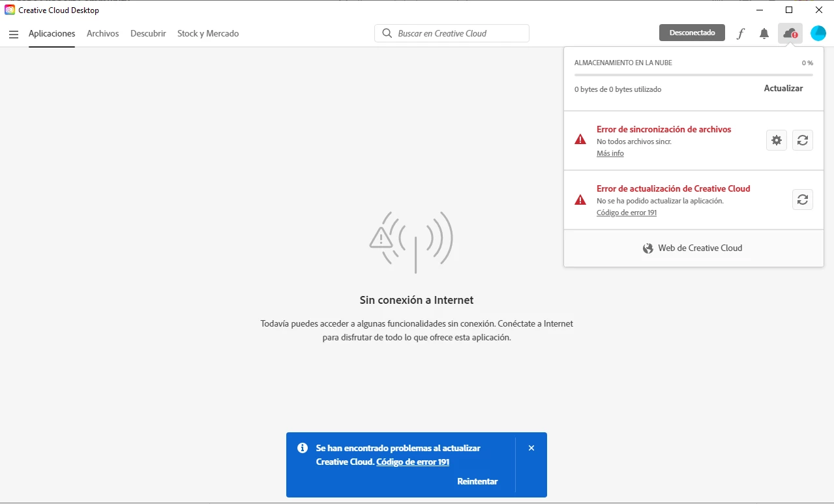Click the info icon in blue notification
The image size is (834, 504).
pyautogui.click(x=303, y=448)
